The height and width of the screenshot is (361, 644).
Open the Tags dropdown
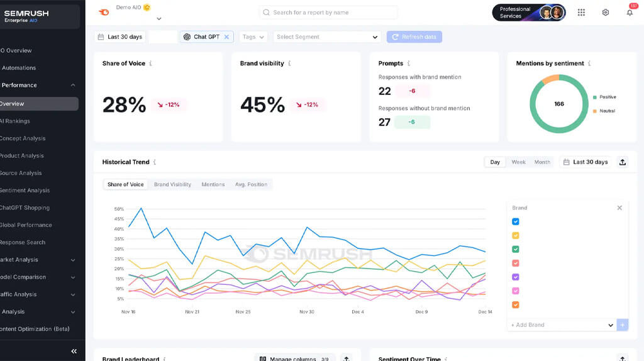point(253,37)
